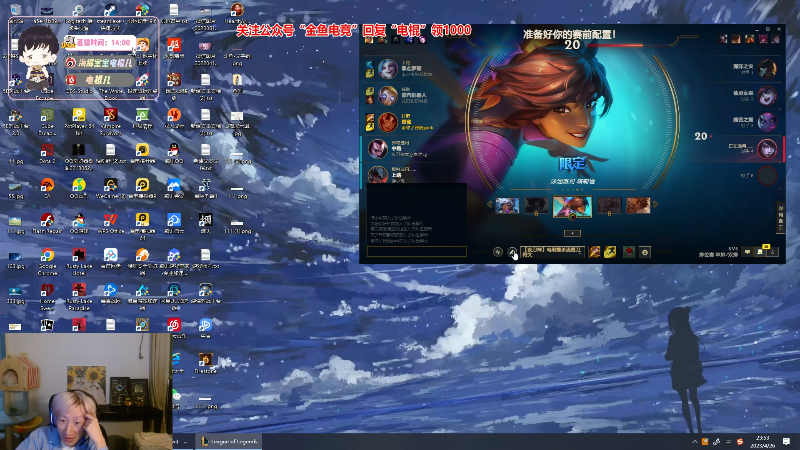Select the locked fourth skin thumbnail
This screenshot has height=450, width=800.
coord(609,206)
